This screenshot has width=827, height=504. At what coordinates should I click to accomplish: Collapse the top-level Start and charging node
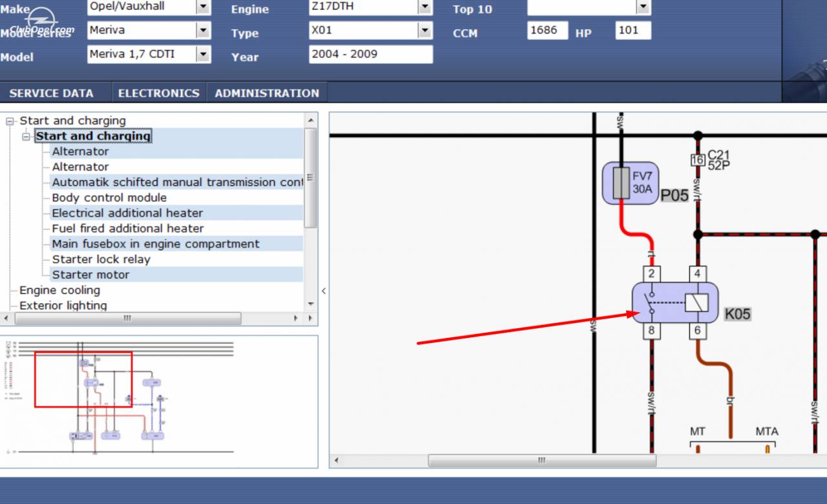10,121
